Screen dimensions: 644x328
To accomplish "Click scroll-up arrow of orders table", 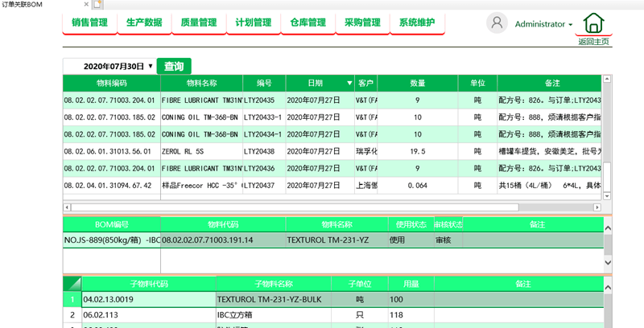I will click(x=607, y=79).
